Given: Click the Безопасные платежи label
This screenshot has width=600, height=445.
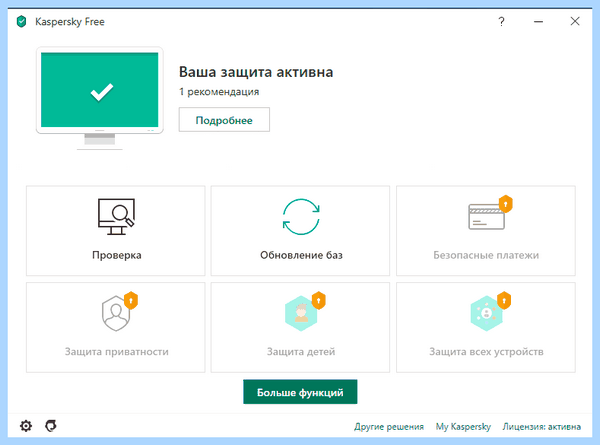Looking at the screenshot, I should 486,255.
